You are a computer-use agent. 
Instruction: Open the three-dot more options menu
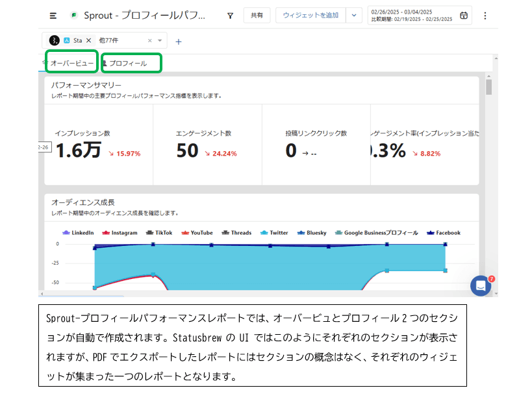coord(485,16)
